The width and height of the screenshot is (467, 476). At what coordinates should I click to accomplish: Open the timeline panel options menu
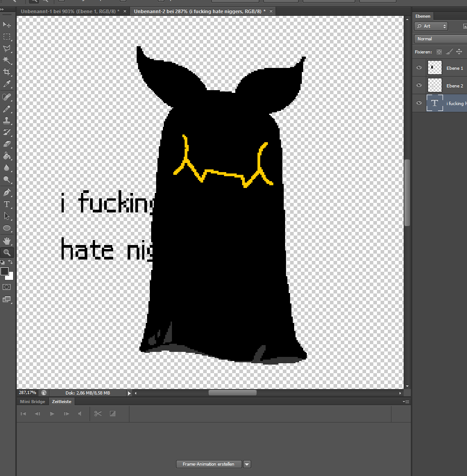tap(406, 401)
